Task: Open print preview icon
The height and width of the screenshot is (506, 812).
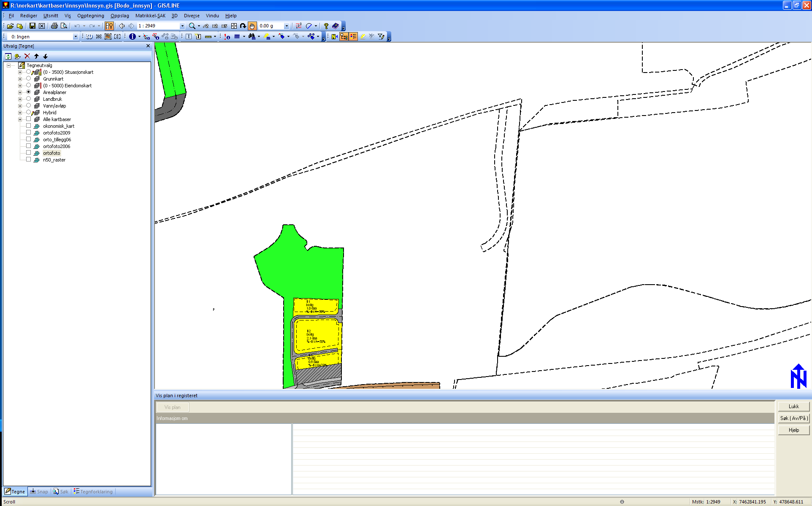Action: coord(64,26)
